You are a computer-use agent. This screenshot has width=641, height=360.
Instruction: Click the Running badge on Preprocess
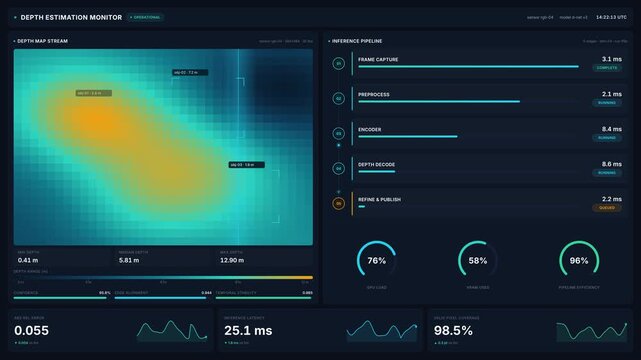click(x=607, y=103)
